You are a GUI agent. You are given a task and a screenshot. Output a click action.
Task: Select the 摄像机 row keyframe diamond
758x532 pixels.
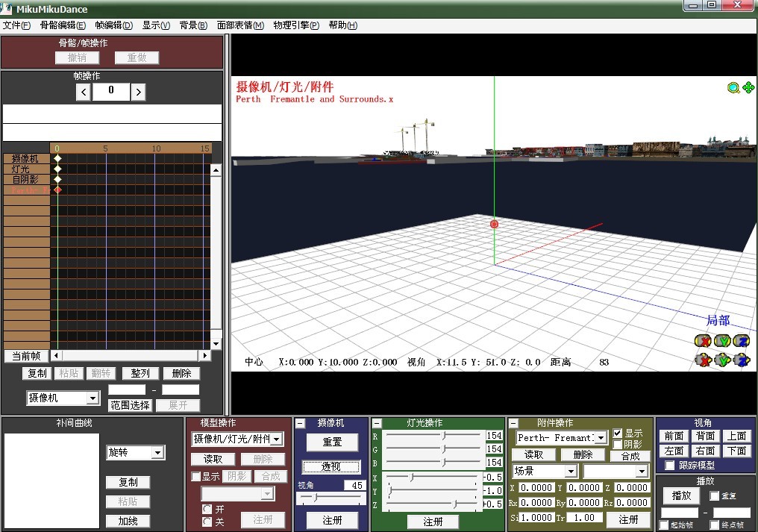(x=57, y=159)
